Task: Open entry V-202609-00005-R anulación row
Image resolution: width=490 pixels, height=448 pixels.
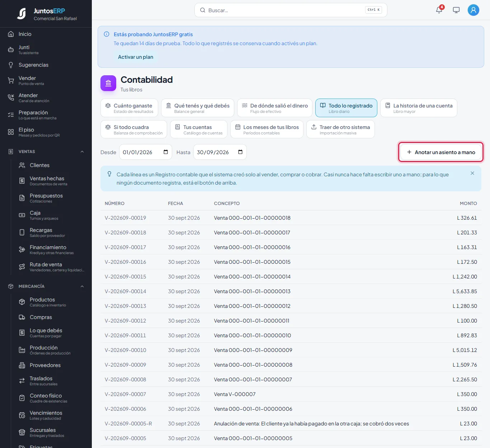Action: click(x=291, y=424)
